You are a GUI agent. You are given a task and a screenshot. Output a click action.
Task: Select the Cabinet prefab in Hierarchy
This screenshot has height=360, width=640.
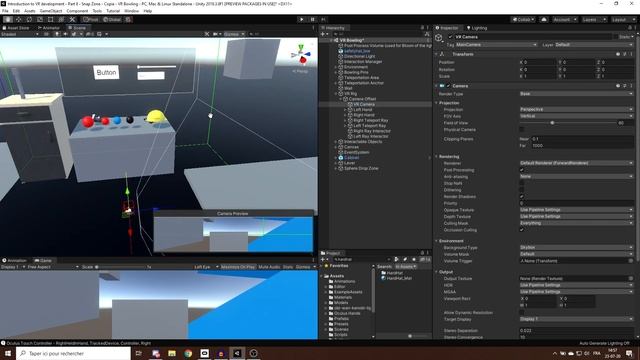pyautogui.click(x=351, y=158)
